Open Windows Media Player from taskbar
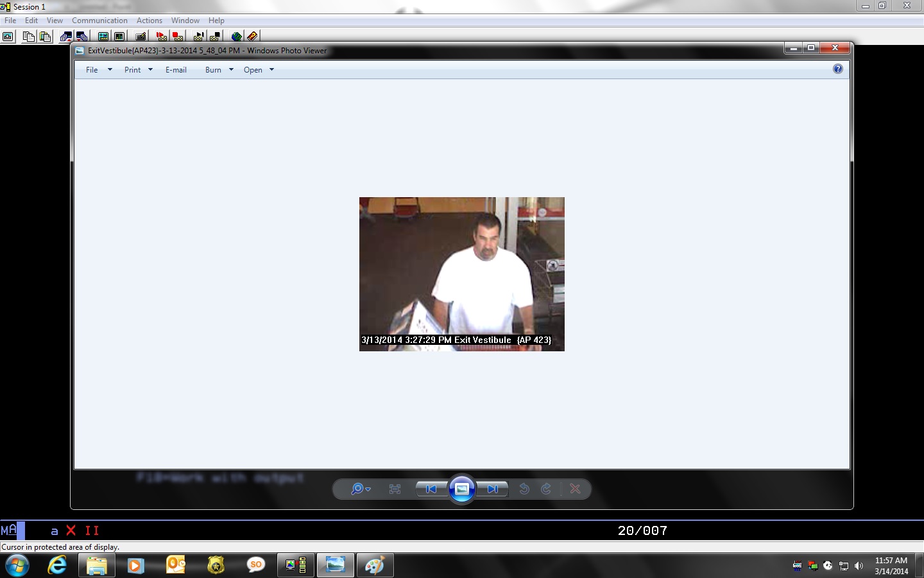The image size is (924, 578). click(x=135, y=565)
